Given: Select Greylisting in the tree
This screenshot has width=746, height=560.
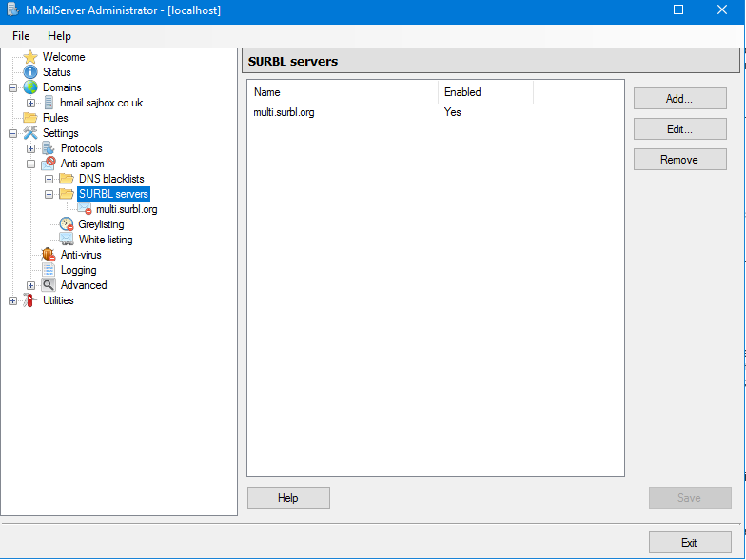Looking at the screenshot, I should tap(101, 224).
